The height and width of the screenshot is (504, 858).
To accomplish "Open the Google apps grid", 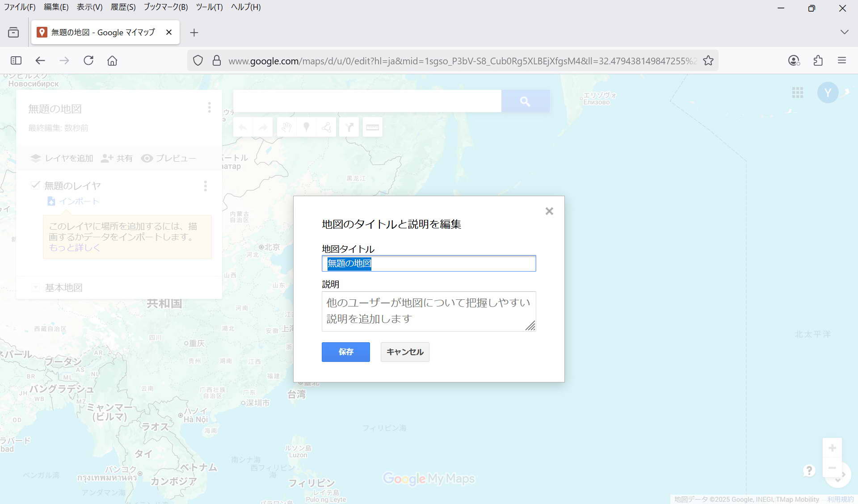I will [x=798, y=92].
